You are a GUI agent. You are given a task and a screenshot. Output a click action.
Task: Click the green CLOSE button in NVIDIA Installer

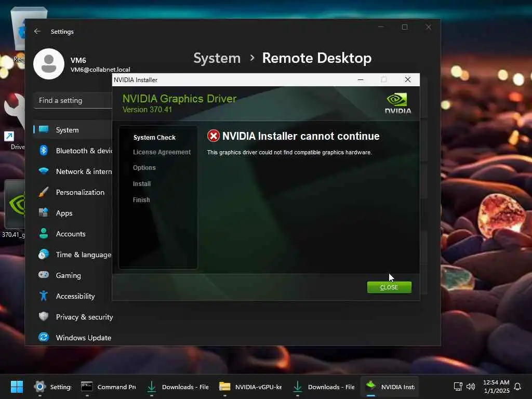click(389, 287)
